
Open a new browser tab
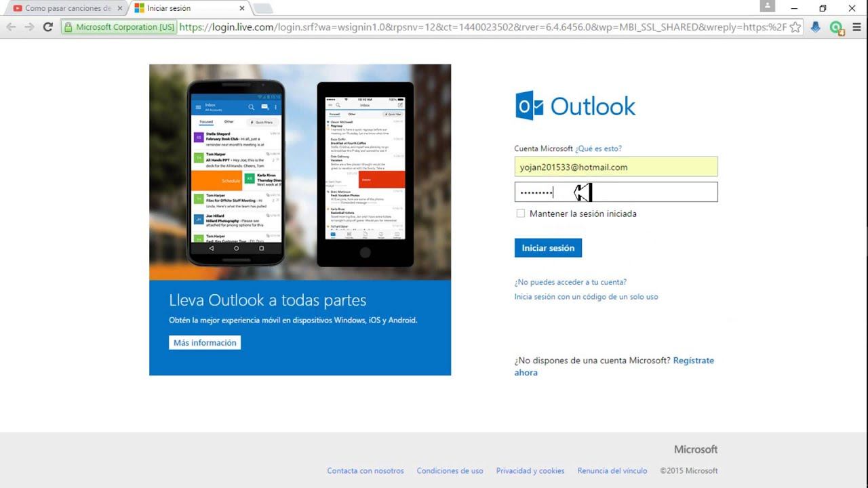pyautogui.click(x=263, y=8)
